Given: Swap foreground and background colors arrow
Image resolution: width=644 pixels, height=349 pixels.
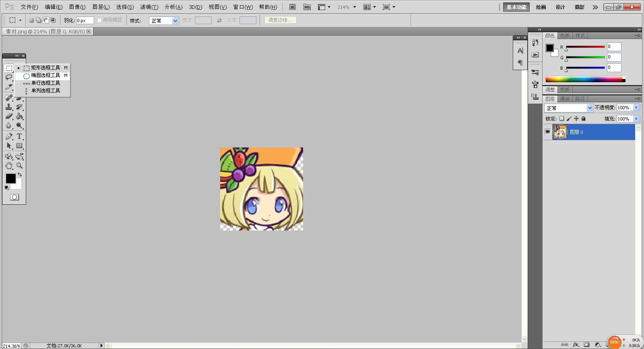Looking at the screenshot, I should coord(20,174).
